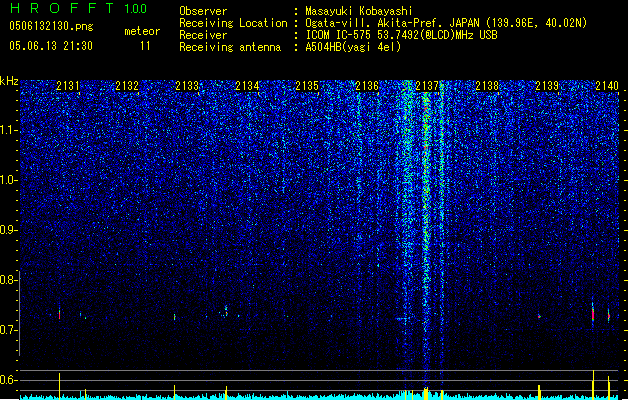The width and height of the screenshot is (629, 400).
Task: Click the red meteor echo near 2131
Action: 59,314
